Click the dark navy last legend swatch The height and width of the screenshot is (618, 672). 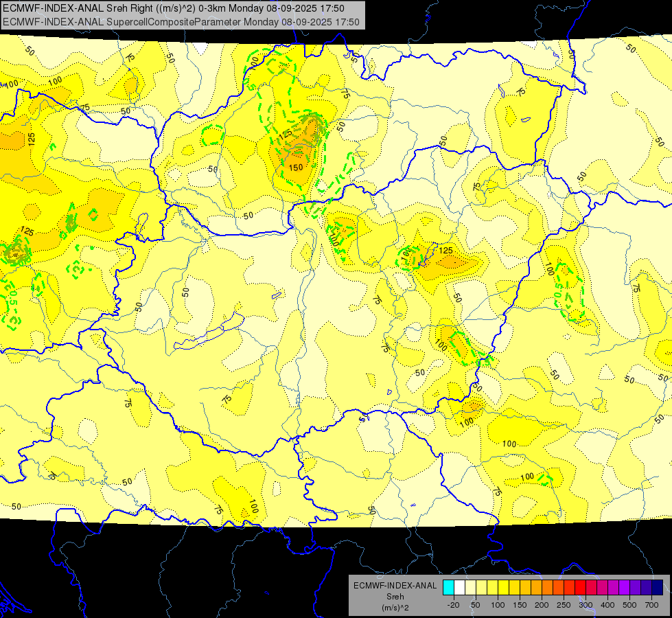[658, 587]
